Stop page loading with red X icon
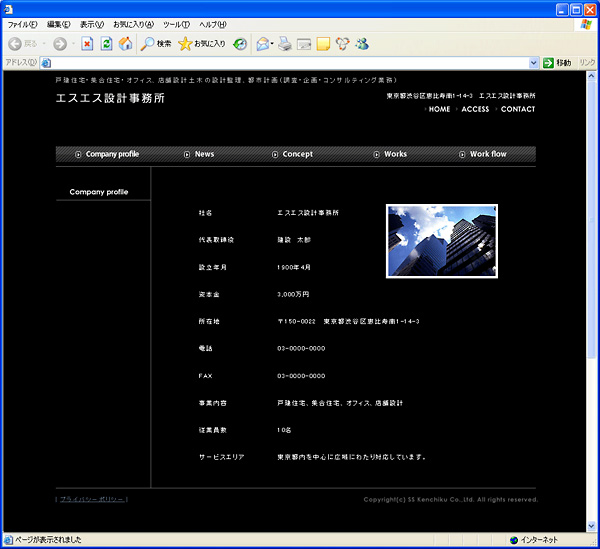 pyautogui.click(x=87, y=44)
